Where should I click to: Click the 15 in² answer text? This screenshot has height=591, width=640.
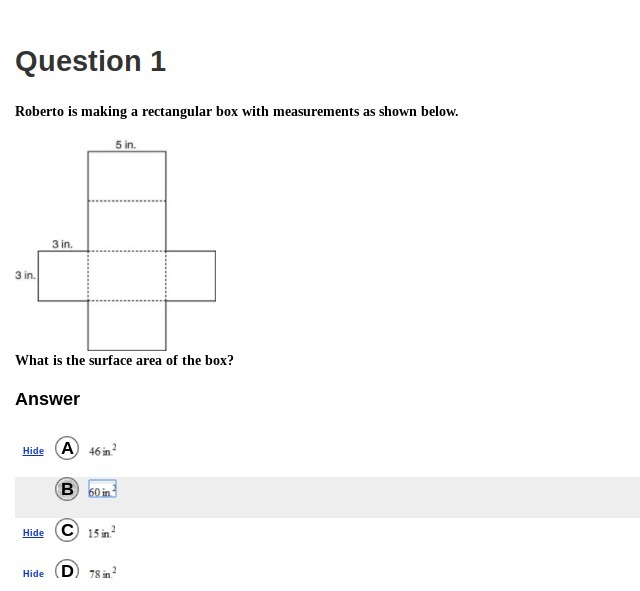tap(102, 532)
